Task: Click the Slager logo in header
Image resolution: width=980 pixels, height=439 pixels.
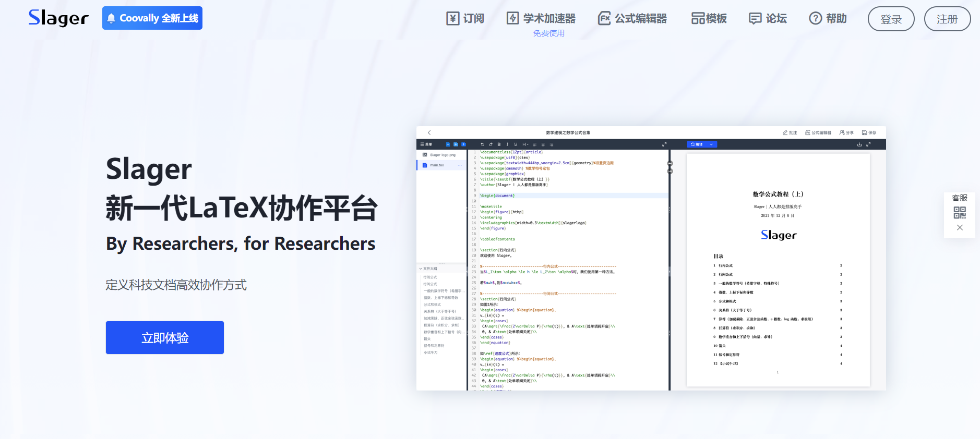Action: pos(58,18)
